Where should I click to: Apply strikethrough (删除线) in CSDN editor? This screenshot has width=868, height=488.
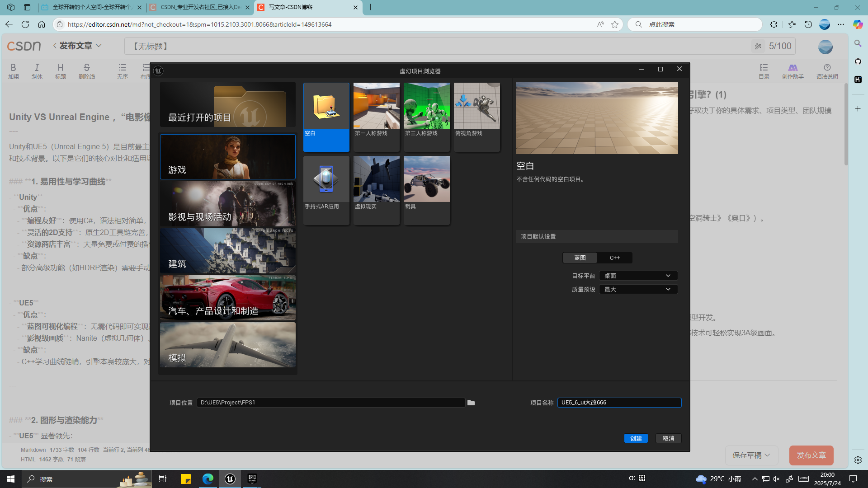87,71
